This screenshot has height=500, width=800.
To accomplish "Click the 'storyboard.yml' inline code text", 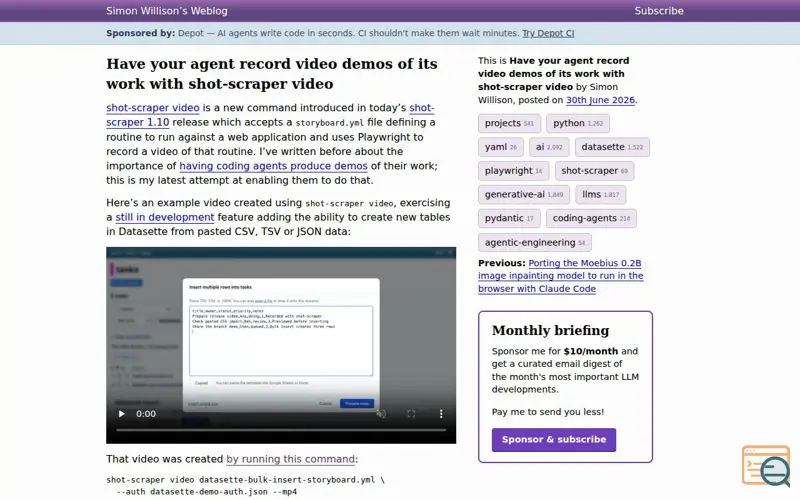I will tap(330, 123).
